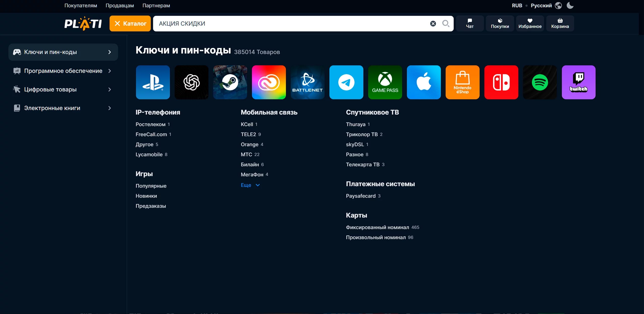Close the Каталог menu button

click(x=130, y=24)
